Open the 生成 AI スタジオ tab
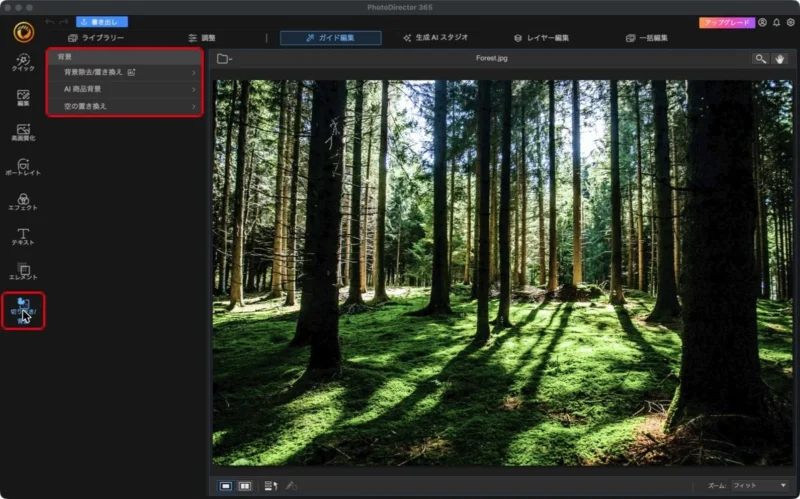 435,38
